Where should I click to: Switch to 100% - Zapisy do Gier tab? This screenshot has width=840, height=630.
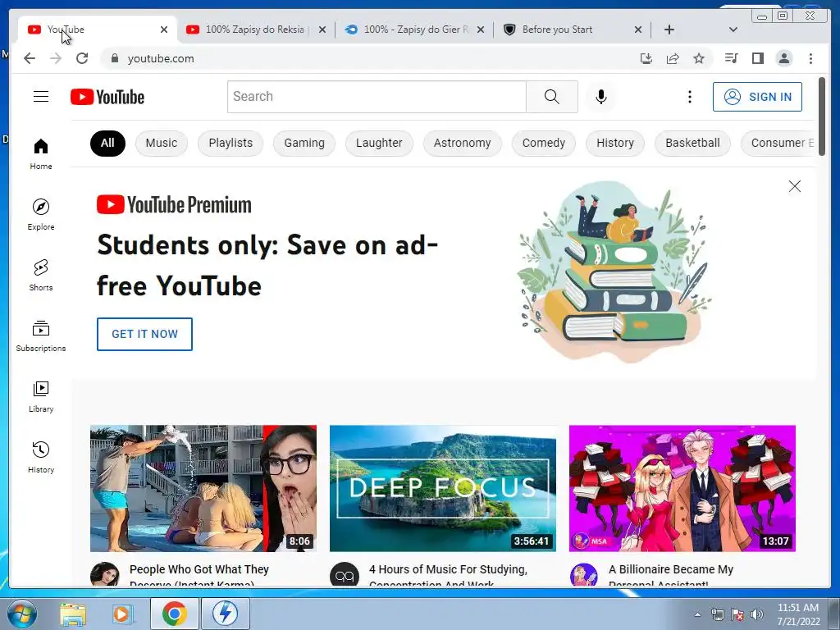point(416,30)
